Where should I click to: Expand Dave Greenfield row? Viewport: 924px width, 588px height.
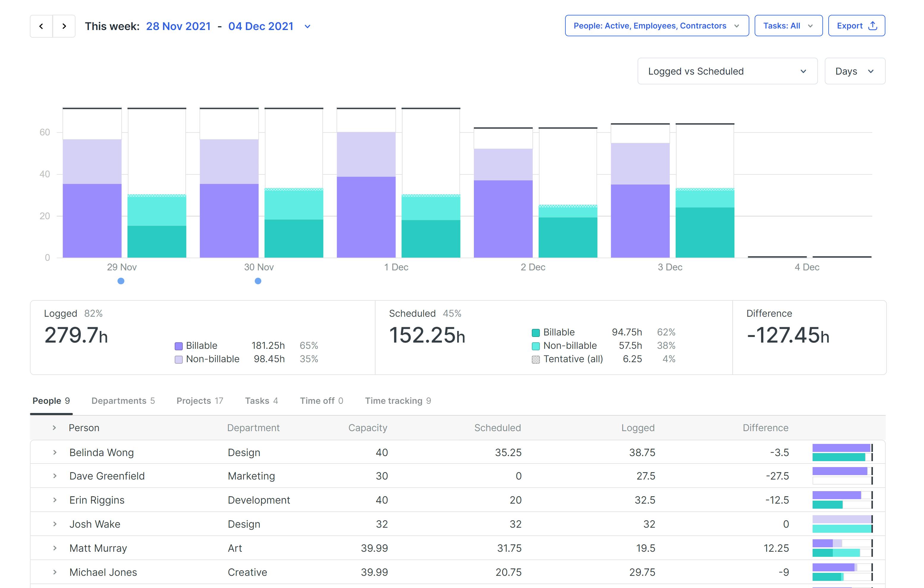[x=55, y=476]
